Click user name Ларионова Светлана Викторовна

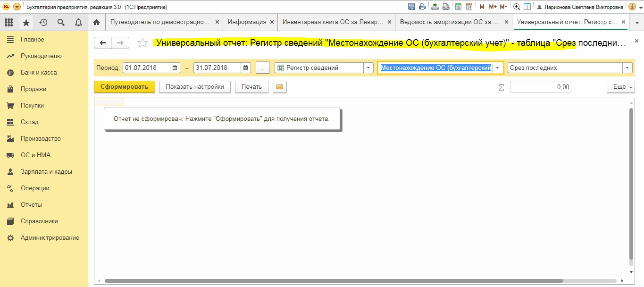point(584,7)
